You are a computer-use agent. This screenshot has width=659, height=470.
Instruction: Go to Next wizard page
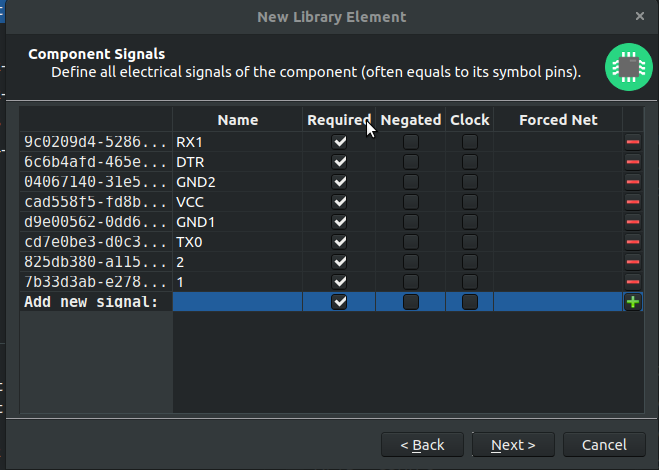513,445
